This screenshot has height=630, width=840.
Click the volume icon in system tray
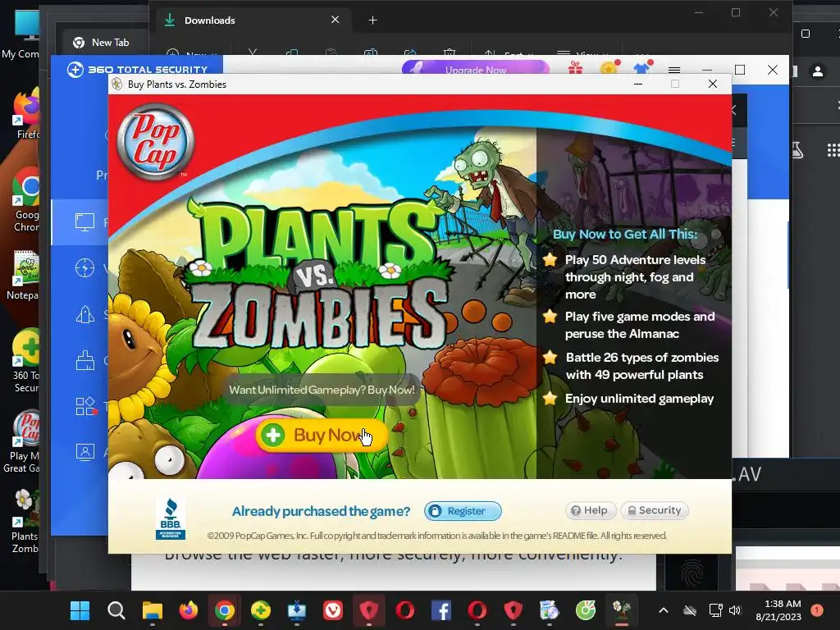coord(735,610)
